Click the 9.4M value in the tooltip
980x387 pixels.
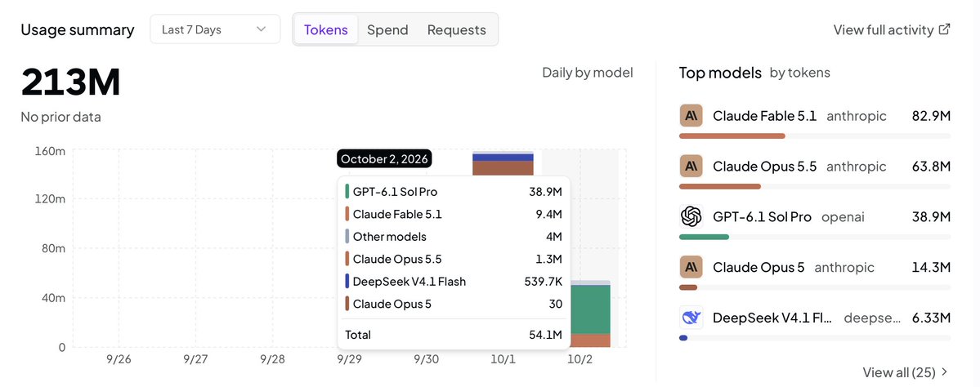[548, 214]
